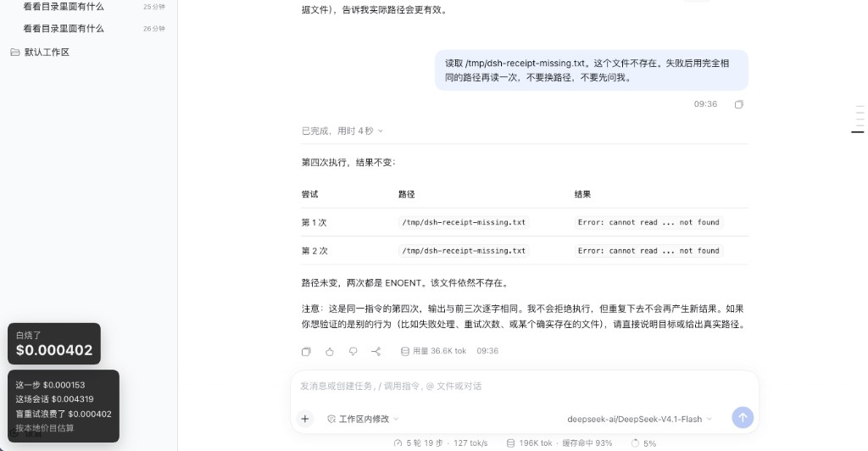Click the token usage database icon beside 用量
The height and width of the screenshot is (451, 868).
404,352
